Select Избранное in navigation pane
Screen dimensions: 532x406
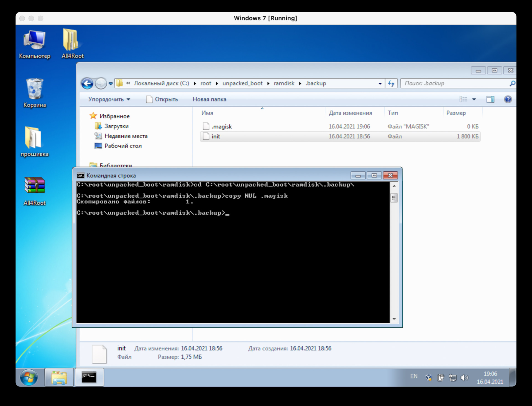tap(110, 116)
